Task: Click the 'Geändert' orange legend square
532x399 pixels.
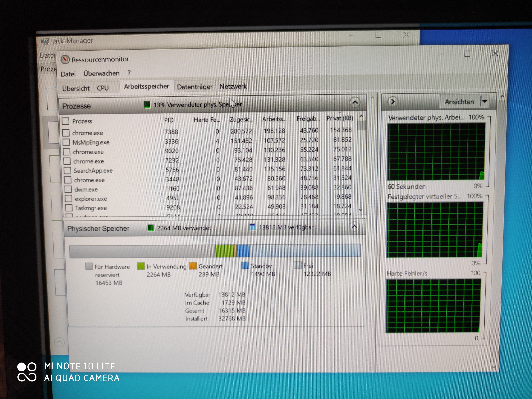Action: point(193,266)
